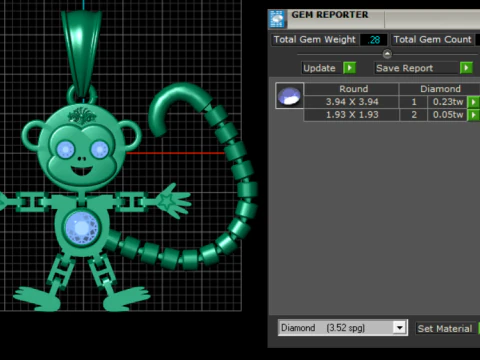Click the quantity 2 cell
The width and height of the screenshot is (480, 360).
coord(414,115)
